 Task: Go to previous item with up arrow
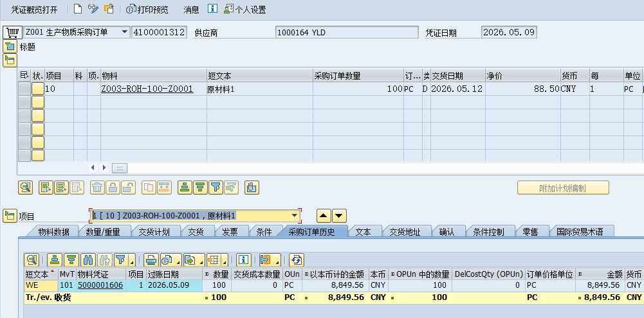[324, 216]
